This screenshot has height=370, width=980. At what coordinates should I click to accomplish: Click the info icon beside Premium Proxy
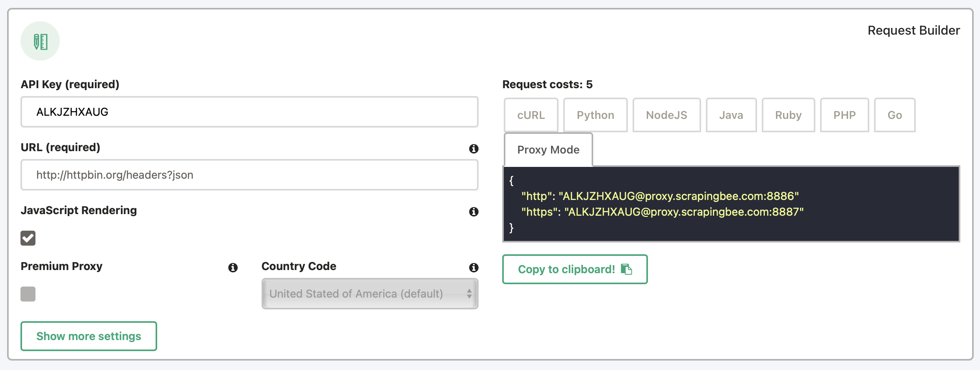233,268
